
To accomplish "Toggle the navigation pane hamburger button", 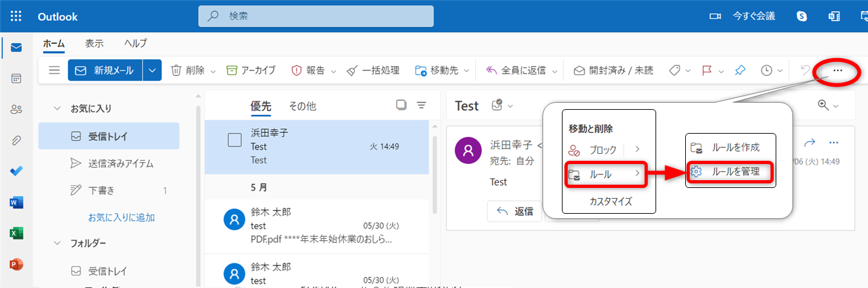I will [54, 70].
